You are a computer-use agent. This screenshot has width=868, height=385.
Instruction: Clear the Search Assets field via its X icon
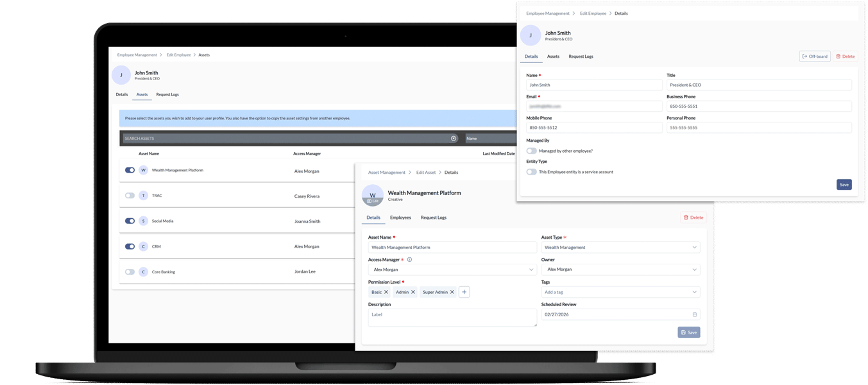[453, 138]
